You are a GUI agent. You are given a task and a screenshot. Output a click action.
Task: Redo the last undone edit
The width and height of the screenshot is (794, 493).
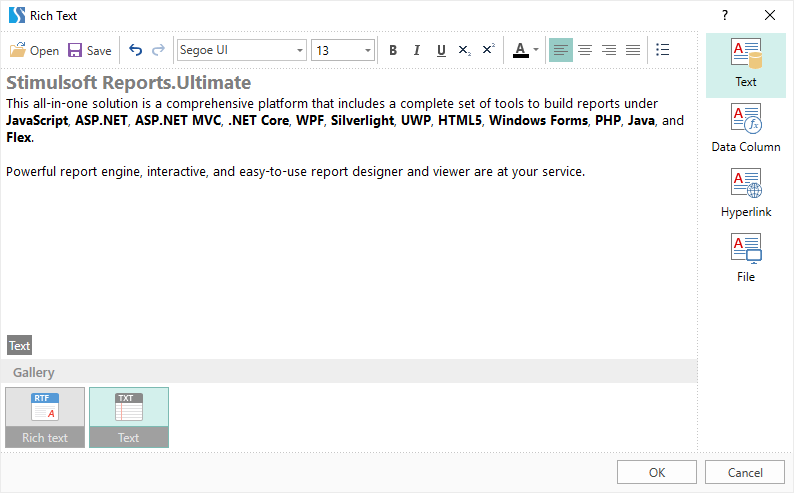click(158, 50)
